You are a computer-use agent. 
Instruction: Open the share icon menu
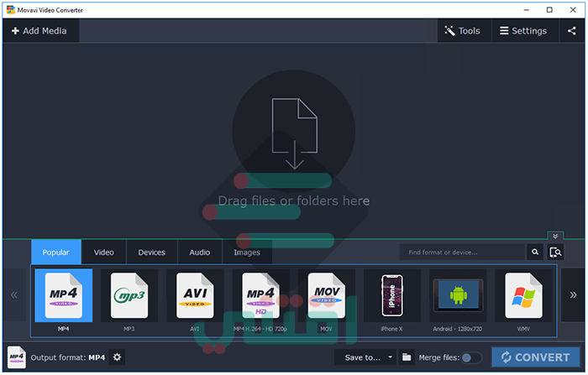tap(572, 31)
